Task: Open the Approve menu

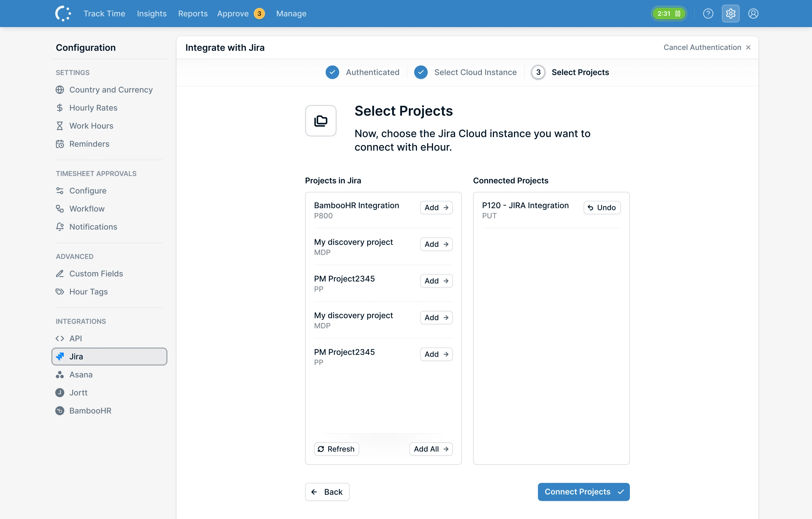Action: [x=233, y=14]
